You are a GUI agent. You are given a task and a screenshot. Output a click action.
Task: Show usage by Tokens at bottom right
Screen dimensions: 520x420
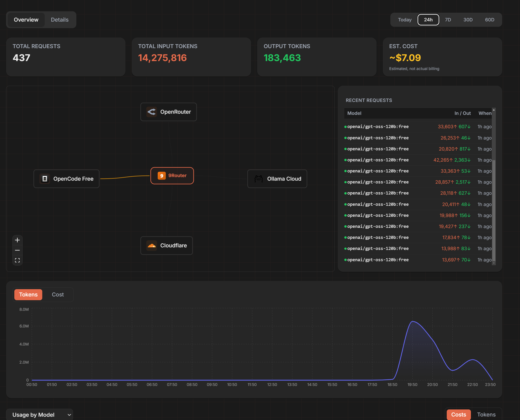pos(486,415)
